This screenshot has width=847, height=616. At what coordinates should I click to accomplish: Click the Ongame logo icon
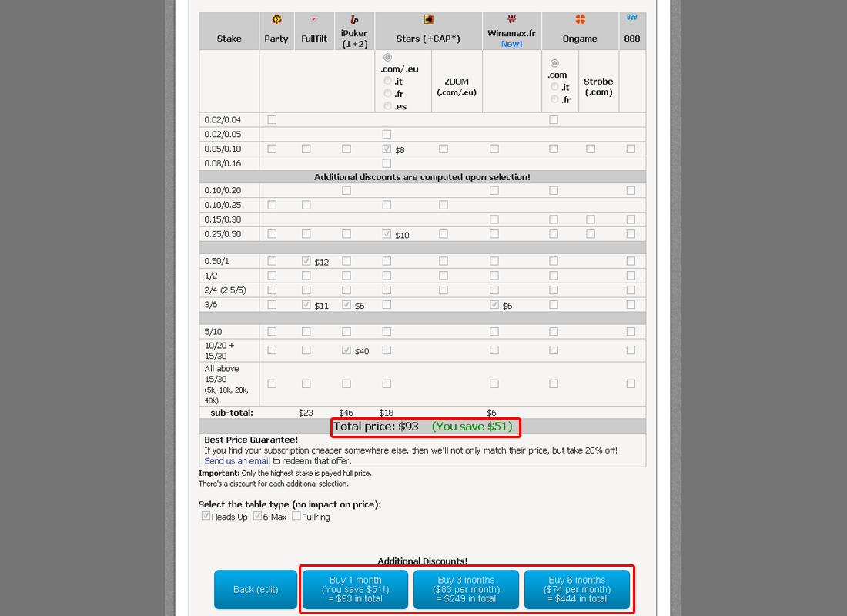tap(580, 19)
